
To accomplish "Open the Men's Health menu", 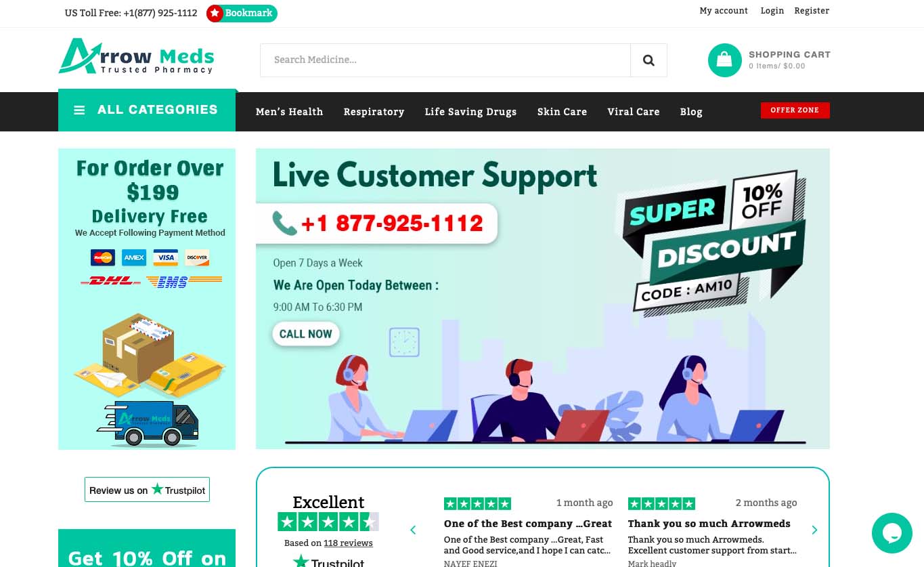I will [289, 112].
